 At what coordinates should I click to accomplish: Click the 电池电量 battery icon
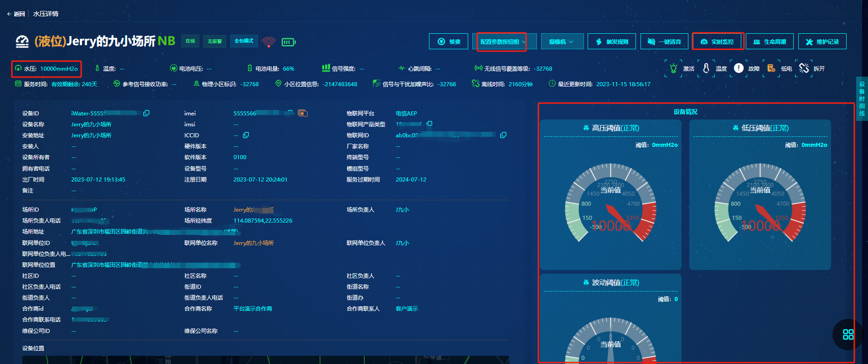(x=250, y=68)
